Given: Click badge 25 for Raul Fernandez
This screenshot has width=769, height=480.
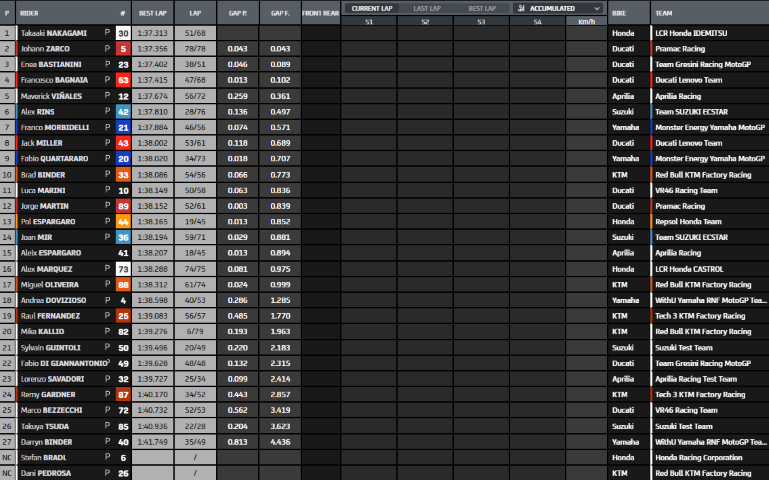Looking at the screenshot, I should [x=123, y=316].
